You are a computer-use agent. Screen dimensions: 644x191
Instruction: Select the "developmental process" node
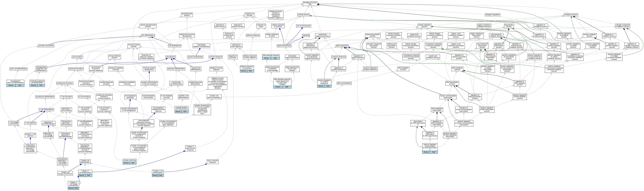click(x=187, y=15)
